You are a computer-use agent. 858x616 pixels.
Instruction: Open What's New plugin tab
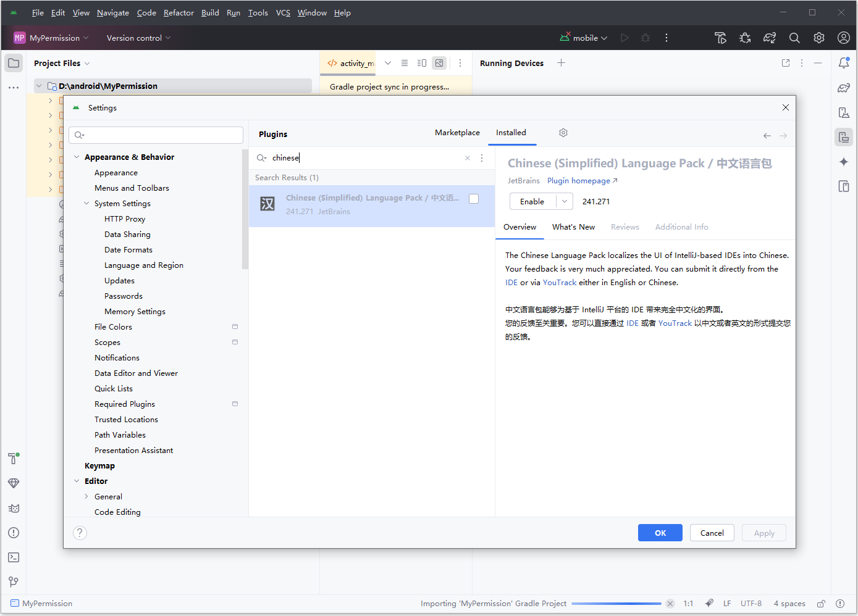tap(573, 227)
